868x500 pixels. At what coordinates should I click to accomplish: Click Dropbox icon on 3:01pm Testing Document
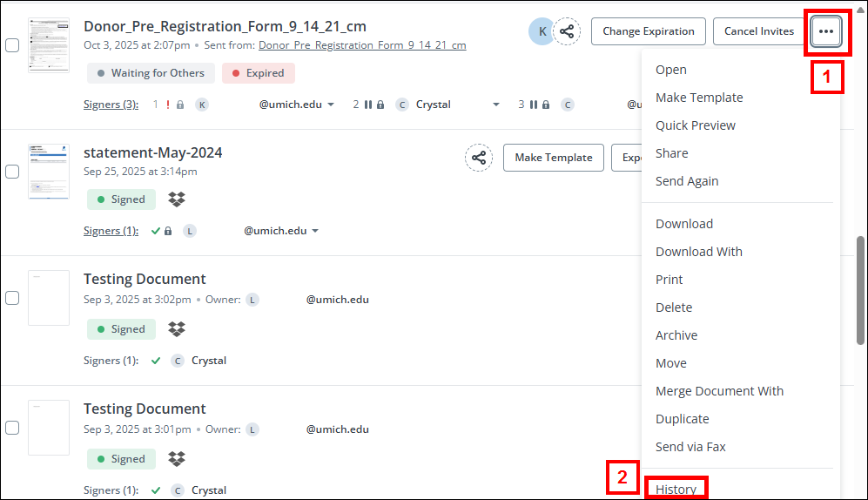tap(177, 458)
